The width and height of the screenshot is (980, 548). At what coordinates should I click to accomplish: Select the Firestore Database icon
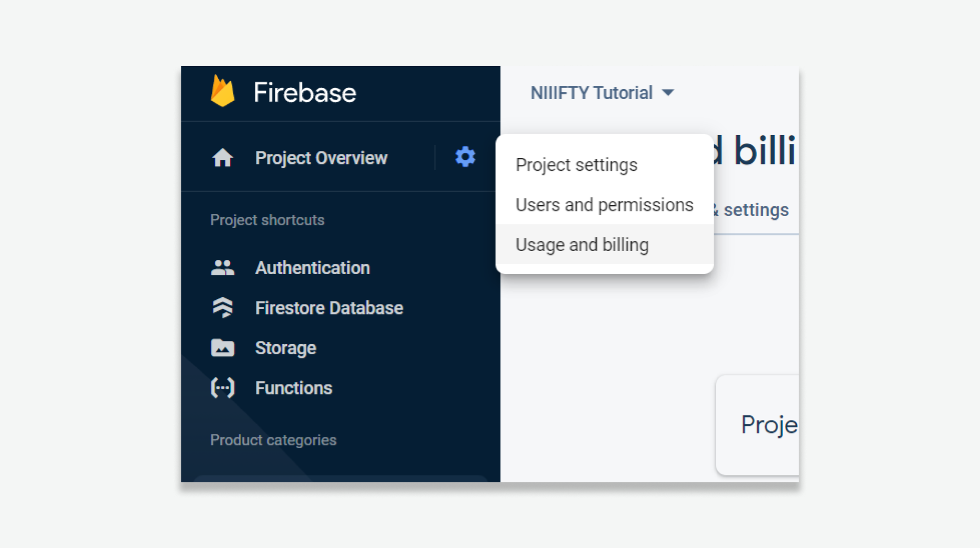[223, 308]
